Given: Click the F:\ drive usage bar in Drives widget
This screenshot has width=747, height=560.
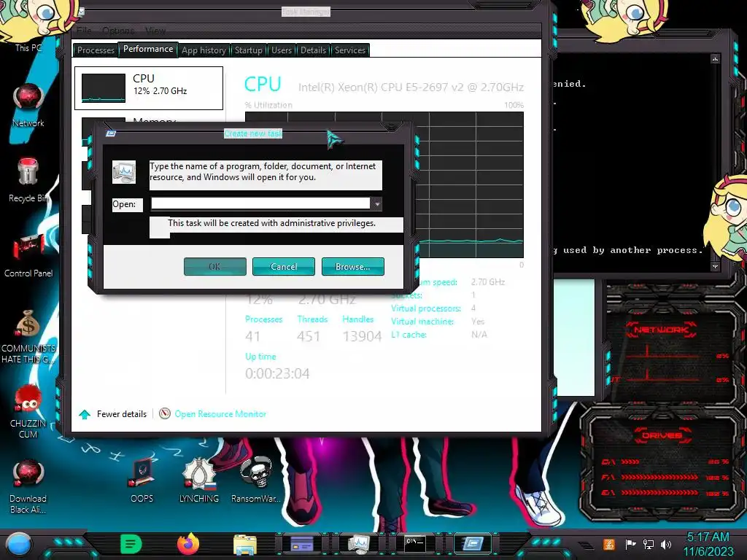Looking at the screenshot, I should tap(659, 477).
